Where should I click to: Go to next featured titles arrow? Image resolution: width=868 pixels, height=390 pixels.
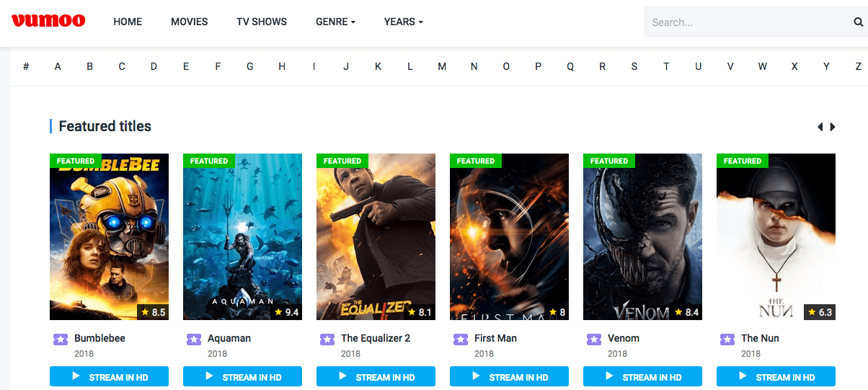(833, 127)
